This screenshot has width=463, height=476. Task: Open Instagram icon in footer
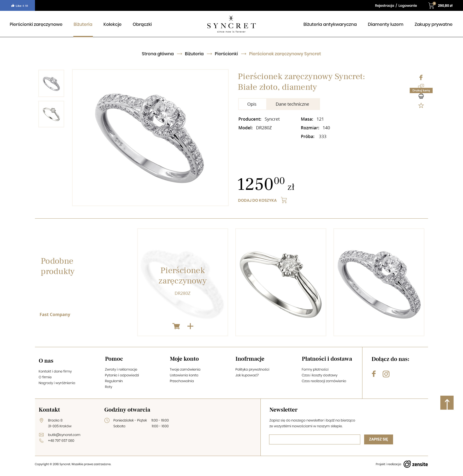(386, 374)
